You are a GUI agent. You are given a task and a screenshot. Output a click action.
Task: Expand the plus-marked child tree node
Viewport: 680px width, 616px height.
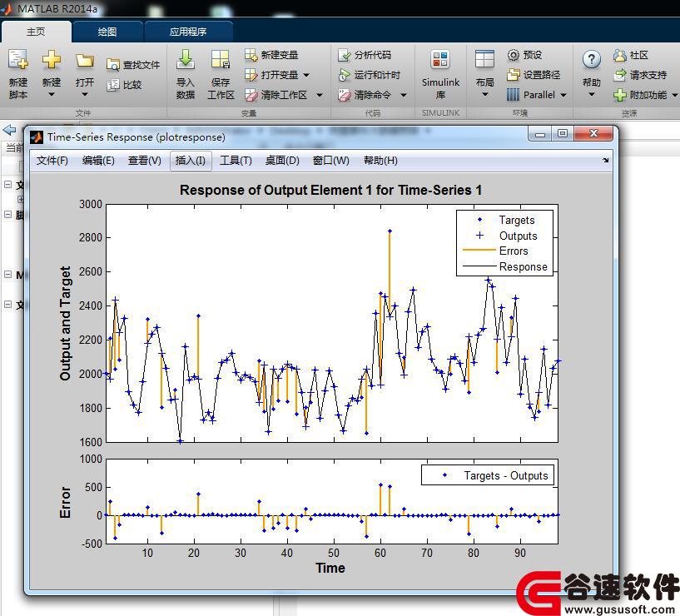click(20, 199)
